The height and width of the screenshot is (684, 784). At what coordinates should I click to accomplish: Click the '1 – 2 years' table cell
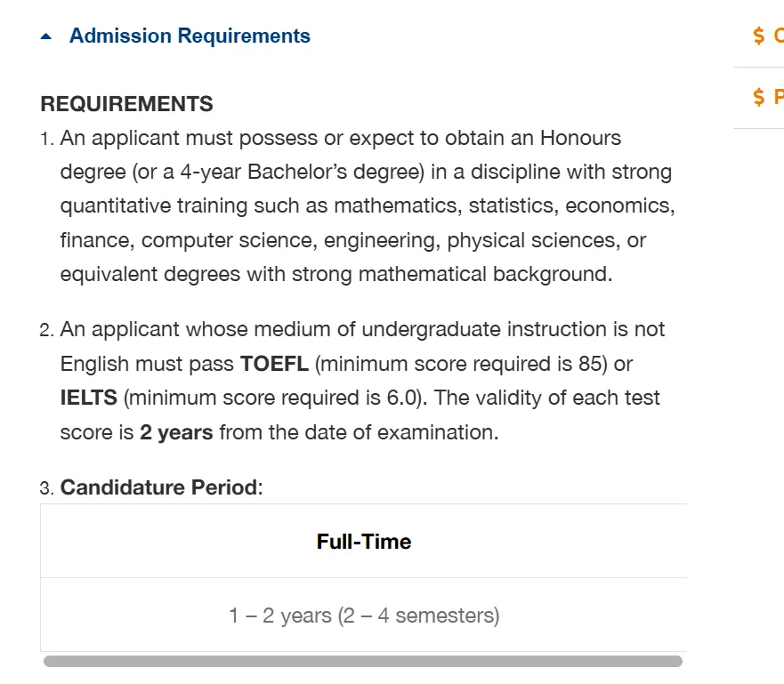(364, 616)
